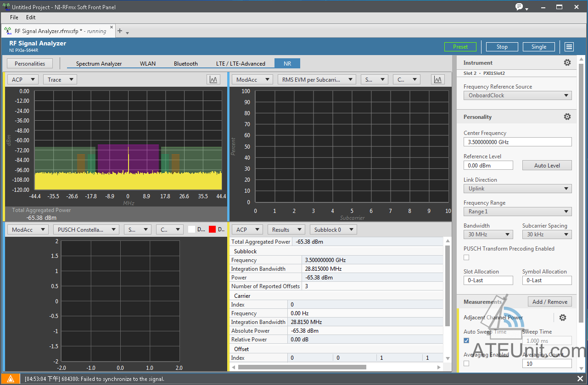Click the Number of Reported Offsets row
The image size is (588, 385).
tap(337, 286)
